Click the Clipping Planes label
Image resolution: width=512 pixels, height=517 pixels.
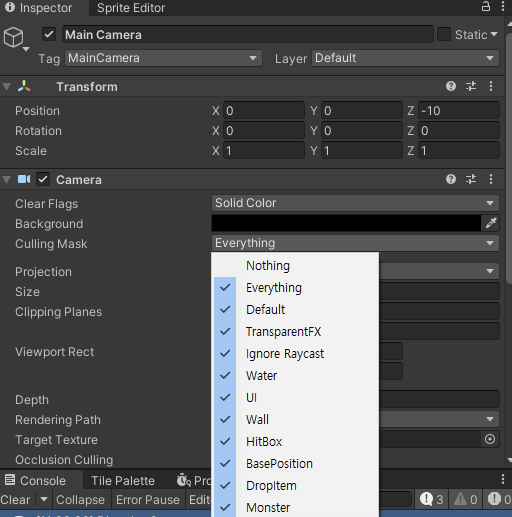coord(59,312)
